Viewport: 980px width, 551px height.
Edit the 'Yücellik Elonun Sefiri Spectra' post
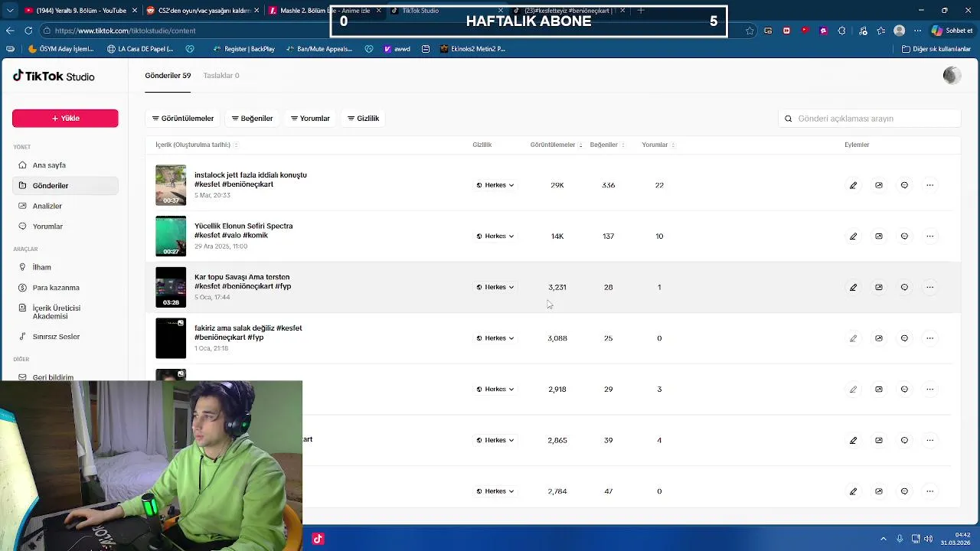click(853, 236)
